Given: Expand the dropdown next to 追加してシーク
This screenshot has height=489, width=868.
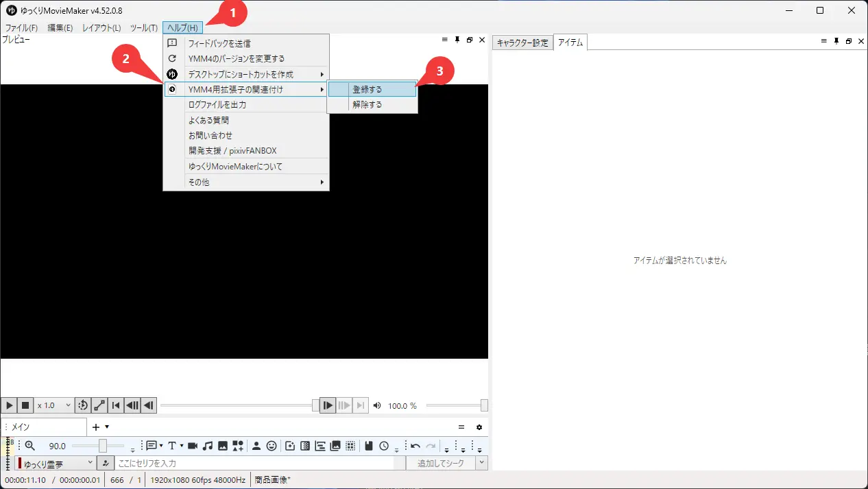Looking at the screenshot, I should click(482, 464).
